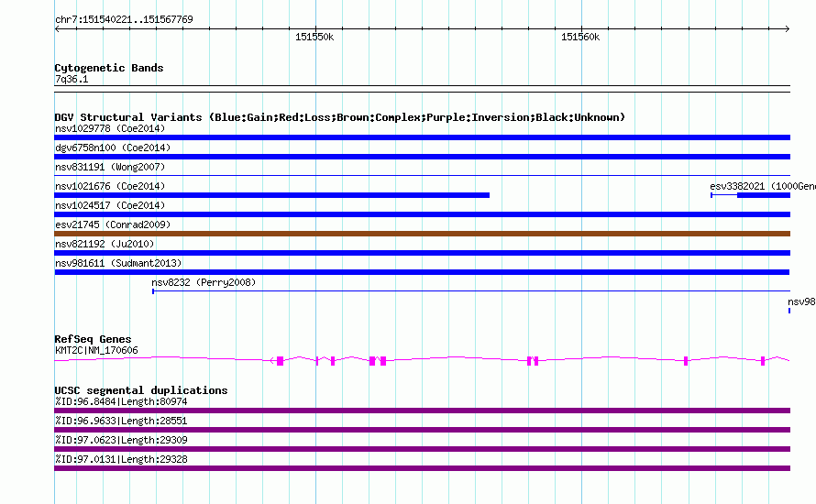
Task: Open variant nsv831191 (Wong2007) label
Action: 110,167
